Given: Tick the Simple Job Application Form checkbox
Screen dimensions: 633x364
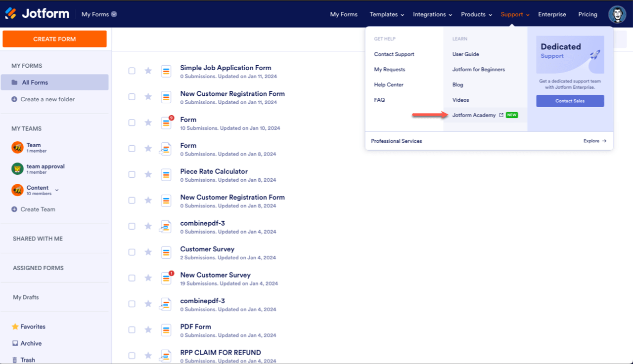Looking at the screenshot, I should [x=132, y=71].
